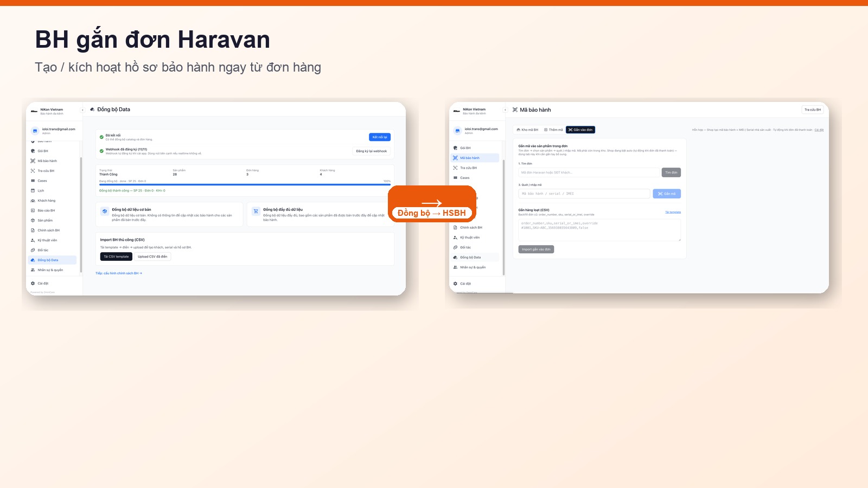This screenshot has height=488, width=868.
Task: Focus the Mã đơn Haravan search field
Action: (589, 172)
